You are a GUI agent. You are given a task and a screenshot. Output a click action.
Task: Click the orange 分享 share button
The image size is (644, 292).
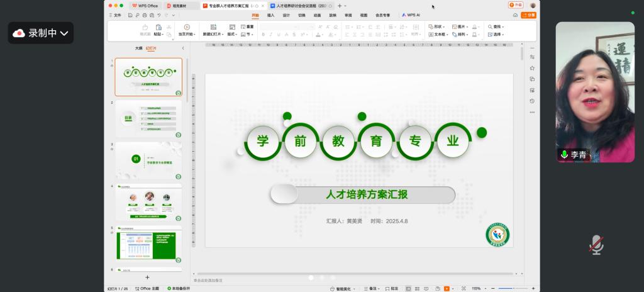point(529,14)
